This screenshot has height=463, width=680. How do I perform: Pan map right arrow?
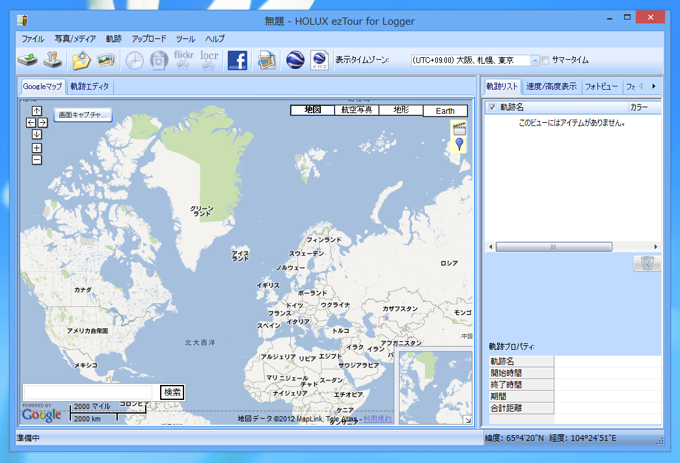[42, 123]
